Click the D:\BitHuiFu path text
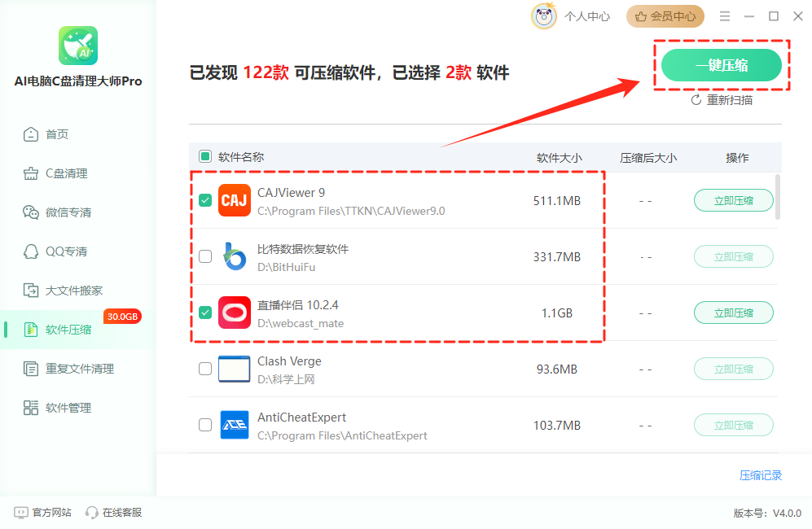Screen dimensions: 812x529 pyautogui.click(x=287, y=268)
